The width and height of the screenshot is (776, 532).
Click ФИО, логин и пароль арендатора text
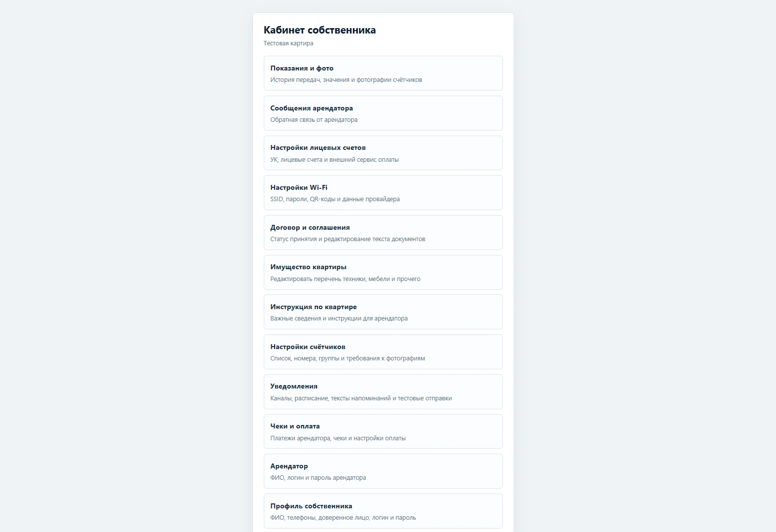[318, 478]
